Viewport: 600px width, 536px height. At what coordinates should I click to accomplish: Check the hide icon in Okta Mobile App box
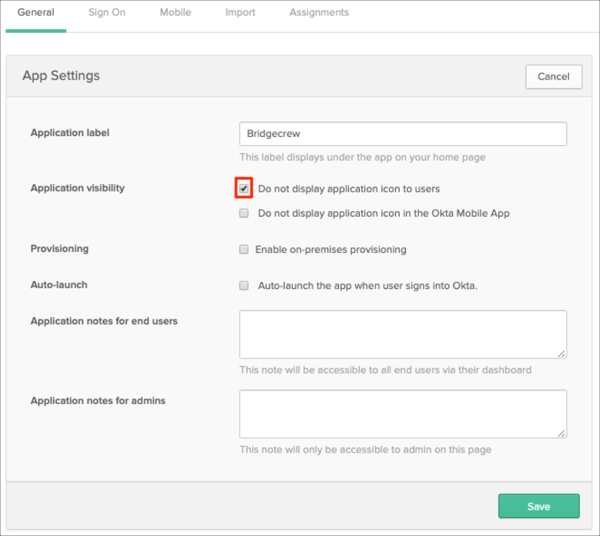[x=244, y=213]
